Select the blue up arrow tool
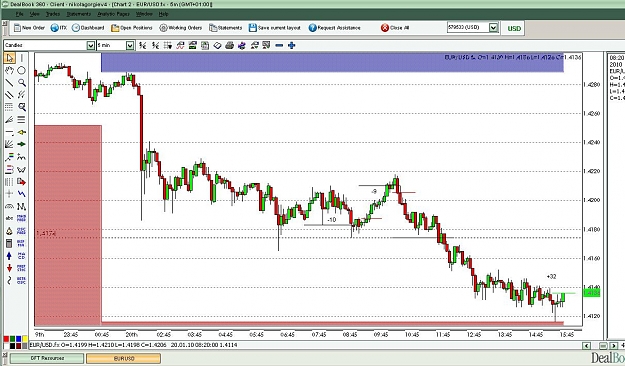Viewport: 625px width, 366px height. (x=9, y=256)
